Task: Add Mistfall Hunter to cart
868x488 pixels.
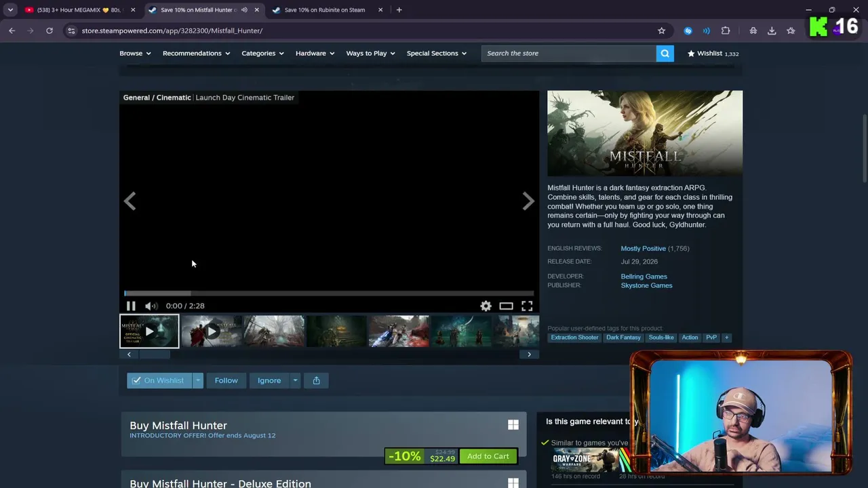Action: click(488, 456)
